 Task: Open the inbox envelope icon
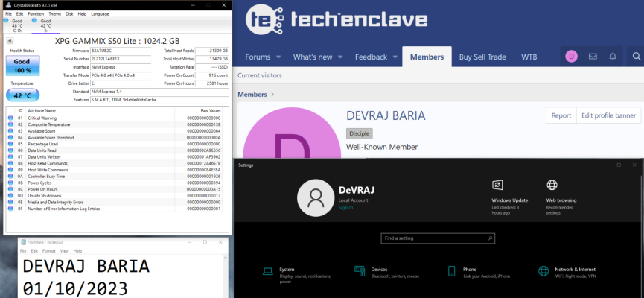593,57
